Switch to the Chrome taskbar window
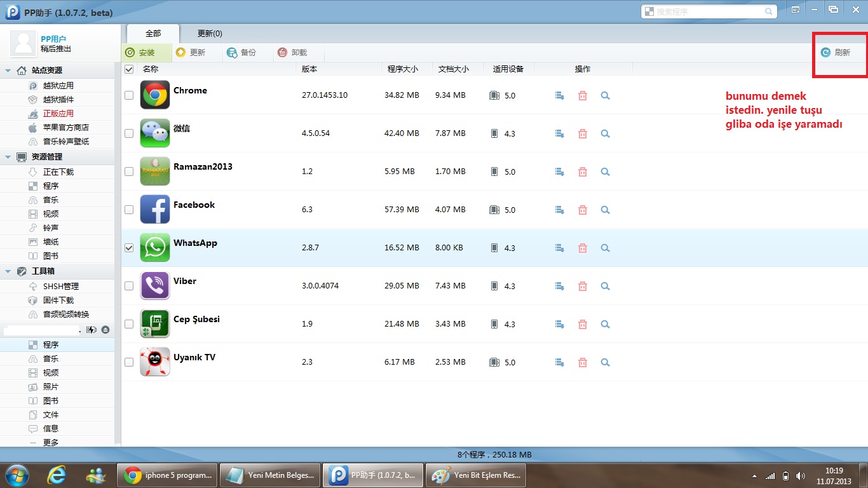The height and width of the screenshot is (488, 868). [167, 475]
